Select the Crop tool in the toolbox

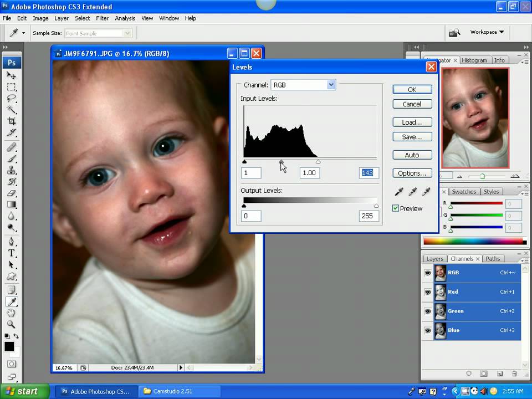click(x=11, y=121)
